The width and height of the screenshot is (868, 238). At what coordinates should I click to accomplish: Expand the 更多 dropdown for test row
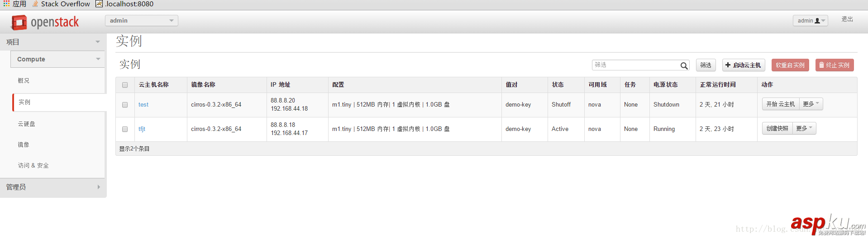tap(811, 104)
